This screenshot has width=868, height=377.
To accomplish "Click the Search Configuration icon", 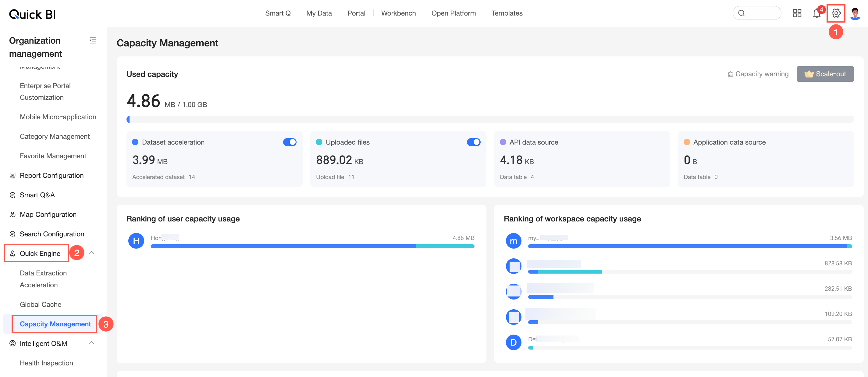I will click(12, 234).
